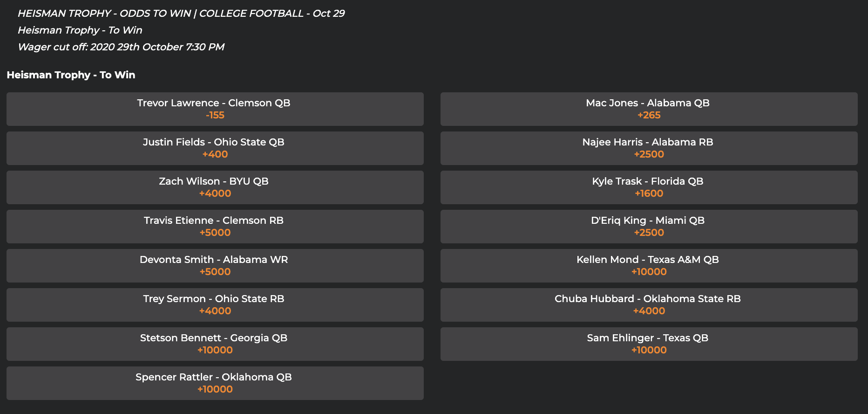Select Chuba Hubbard Oklahoma State RB bet
The width and height of the screenshot is (868, 414).
tap(649, 305)
